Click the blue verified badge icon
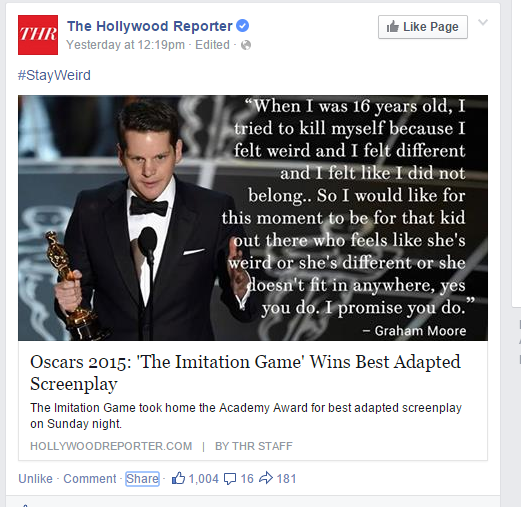This screenshot has width=521, height=507. (x=243, y=26)
